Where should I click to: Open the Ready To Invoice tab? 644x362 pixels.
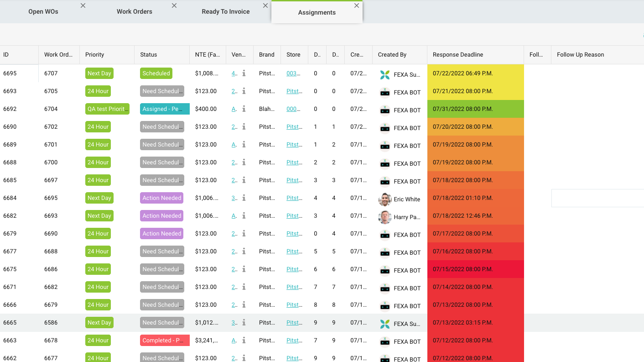[x=226, y=11]
